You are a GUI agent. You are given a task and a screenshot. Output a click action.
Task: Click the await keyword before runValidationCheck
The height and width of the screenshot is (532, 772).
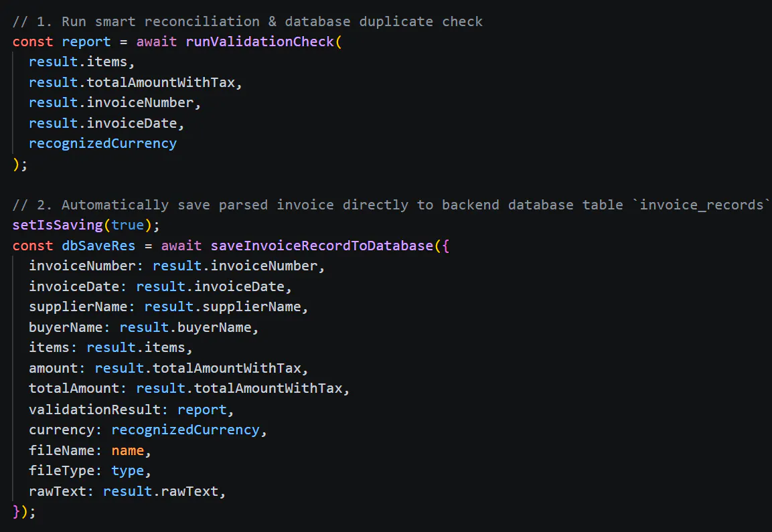click(x=157, y=42)
